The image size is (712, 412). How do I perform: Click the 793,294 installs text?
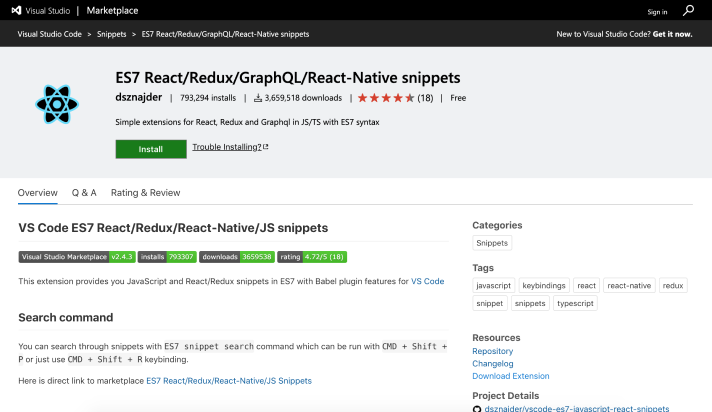click(208, 98)
